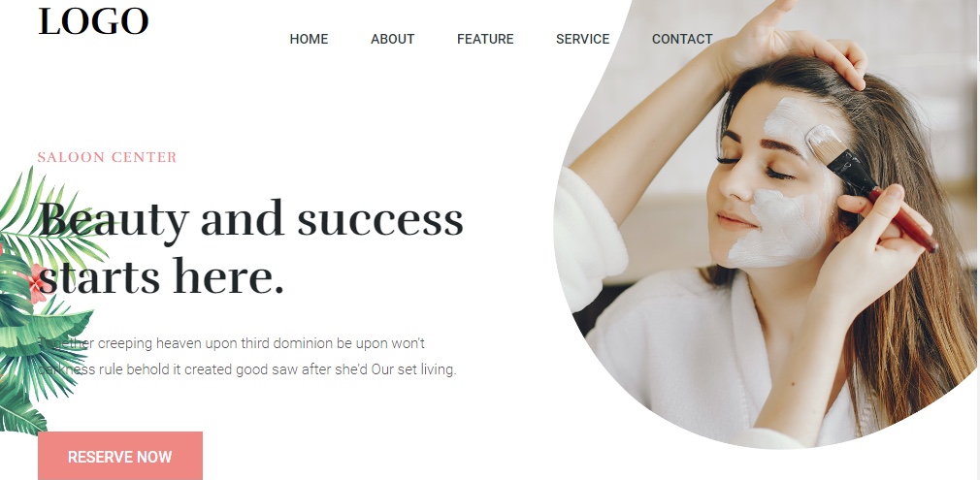The image size is (980, 480).
Task: Navigate to the CONTACT section
Action: coord(682,39)
